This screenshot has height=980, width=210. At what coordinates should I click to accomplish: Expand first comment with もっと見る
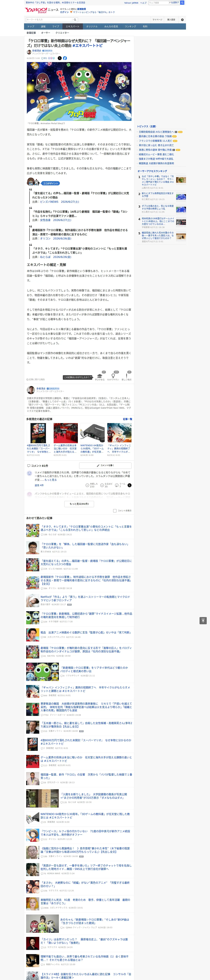(x=51, y=480)
